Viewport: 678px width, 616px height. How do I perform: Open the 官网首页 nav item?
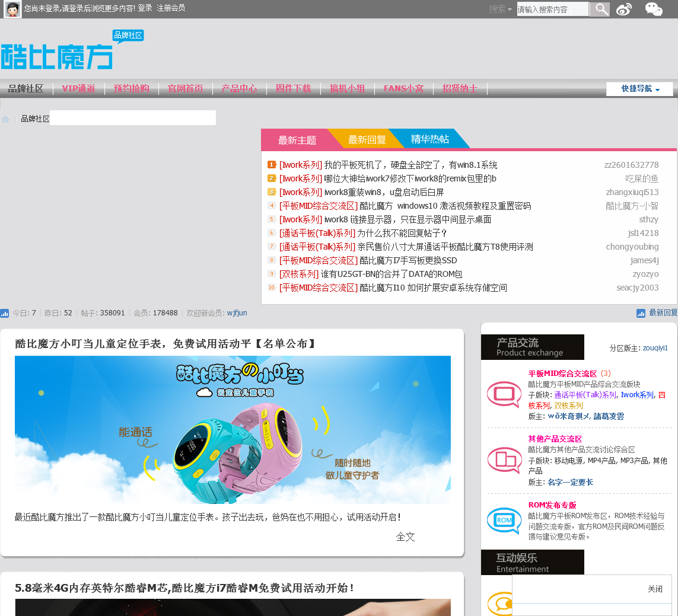tap(186, 88)
